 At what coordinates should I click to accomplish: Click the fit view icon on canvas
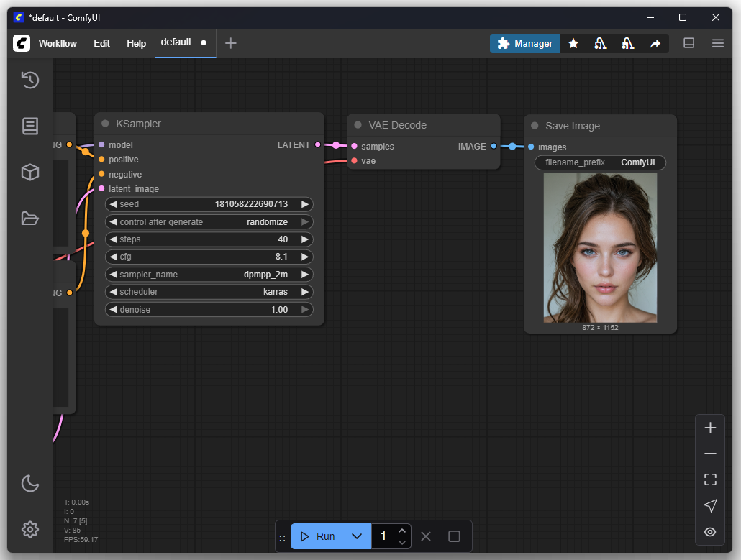click(710, 479)
